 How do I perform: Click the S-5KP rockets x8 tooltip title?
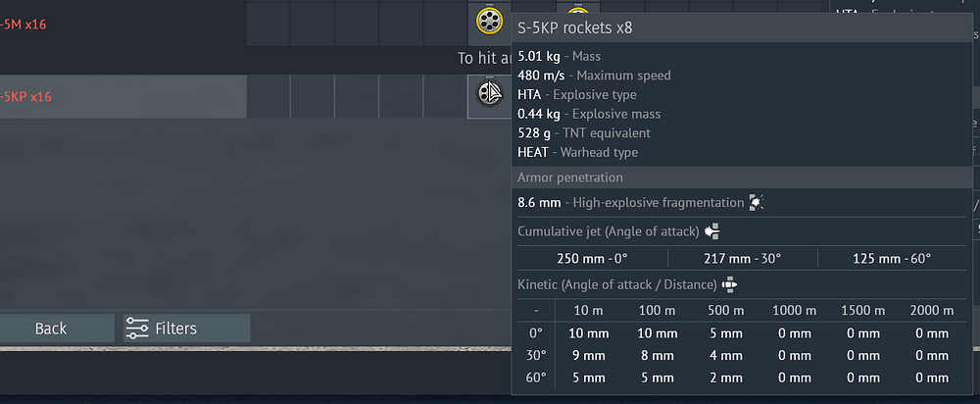574,27
